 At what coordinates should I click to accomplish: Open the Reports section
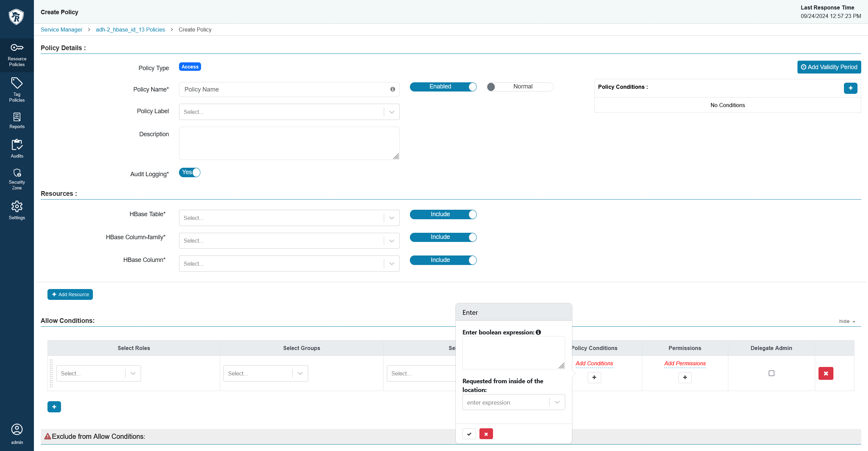coord(17,121)
